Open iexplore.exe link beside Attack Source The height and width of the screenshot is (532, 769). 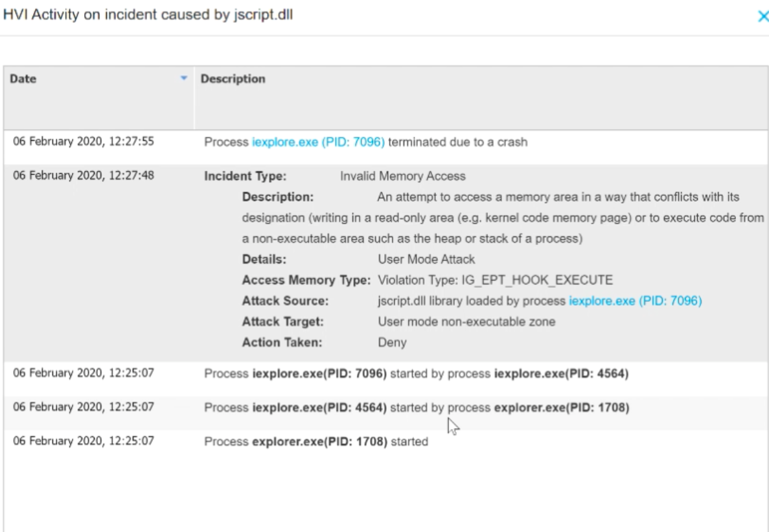coord(635,301)
